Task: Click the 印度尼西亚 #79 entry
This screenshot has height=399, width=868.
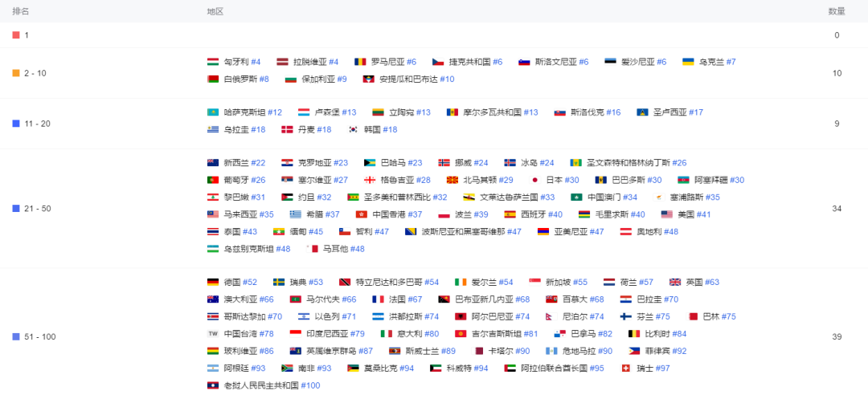Action: (x=327, y=334)
